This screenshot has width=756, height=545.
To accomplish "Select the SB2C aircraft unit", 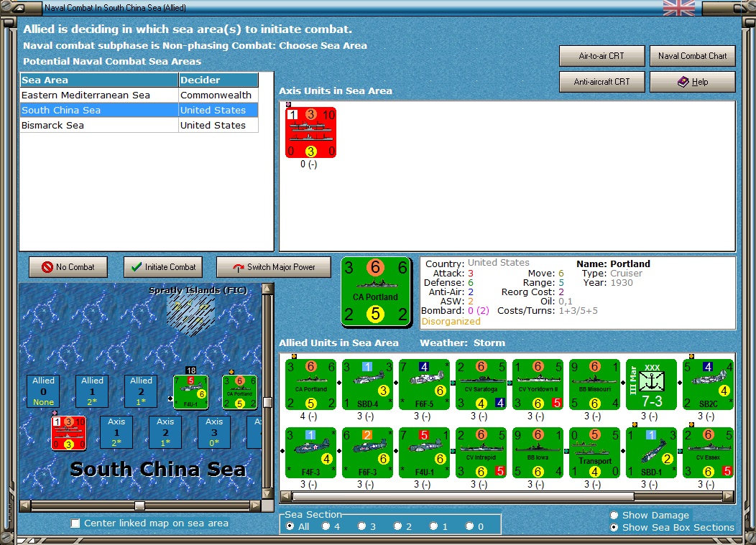I will 709,385.
